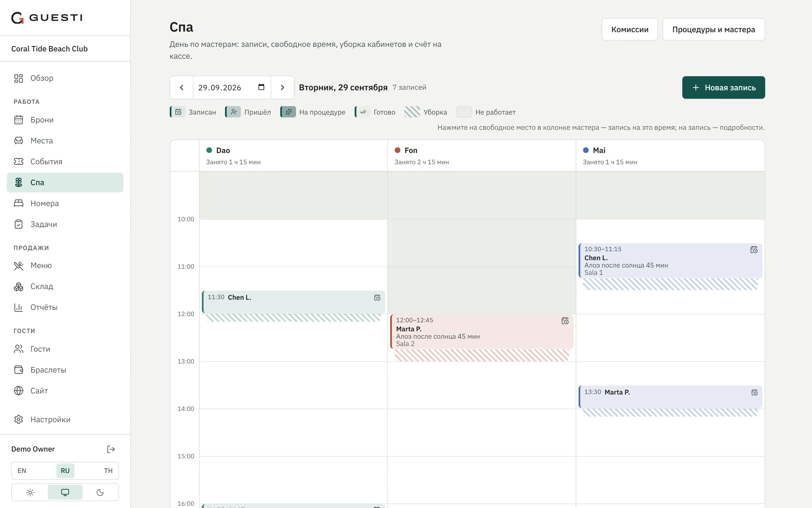Select system theme monitor icon
812x508 pixels.
pyautogui.click(x=65, y=492)
